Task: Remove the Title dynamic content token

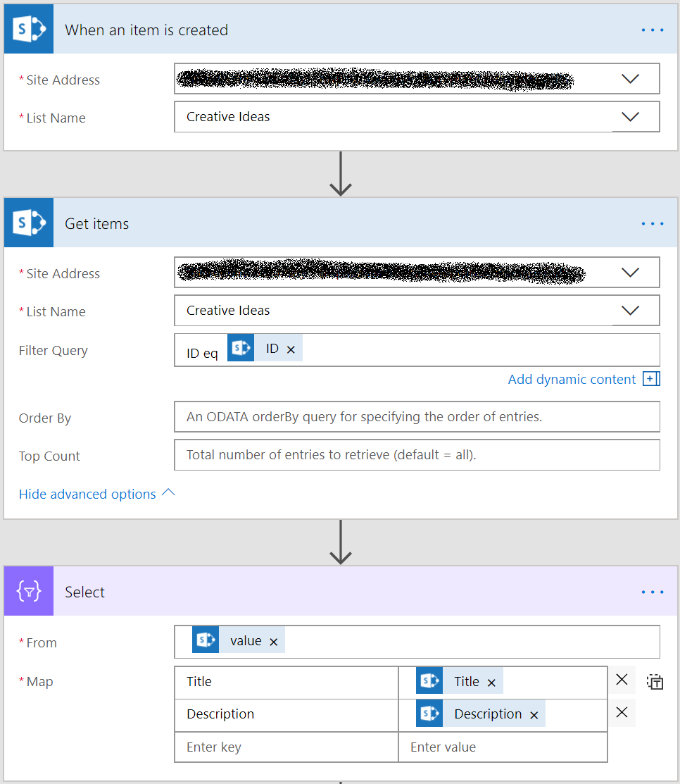Action: coord(491,683)
